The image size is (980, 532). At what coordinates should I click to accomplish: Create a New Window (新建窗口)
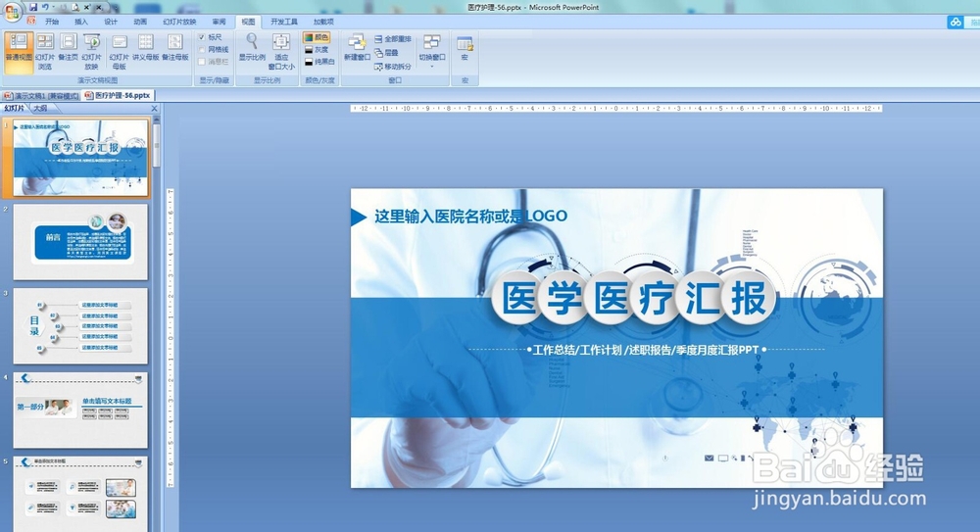tap(357, 47)
